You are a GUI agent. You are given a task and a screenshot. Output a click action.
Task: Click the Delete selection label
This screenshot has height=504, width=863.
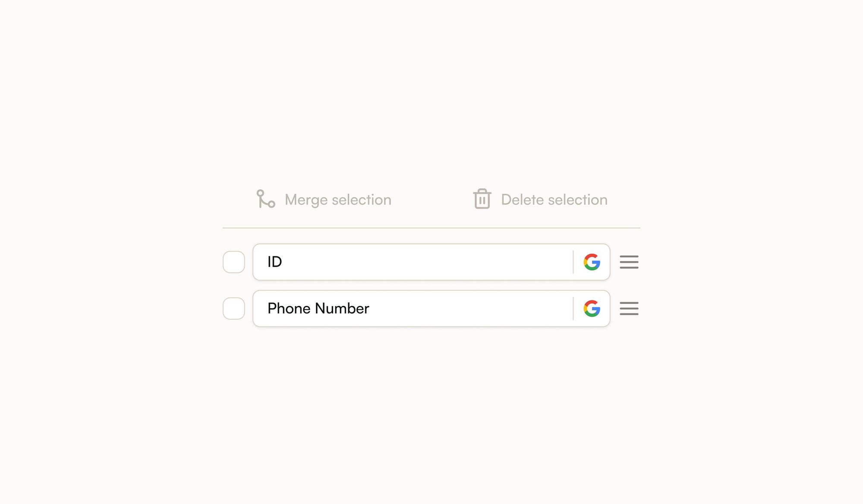554,200
